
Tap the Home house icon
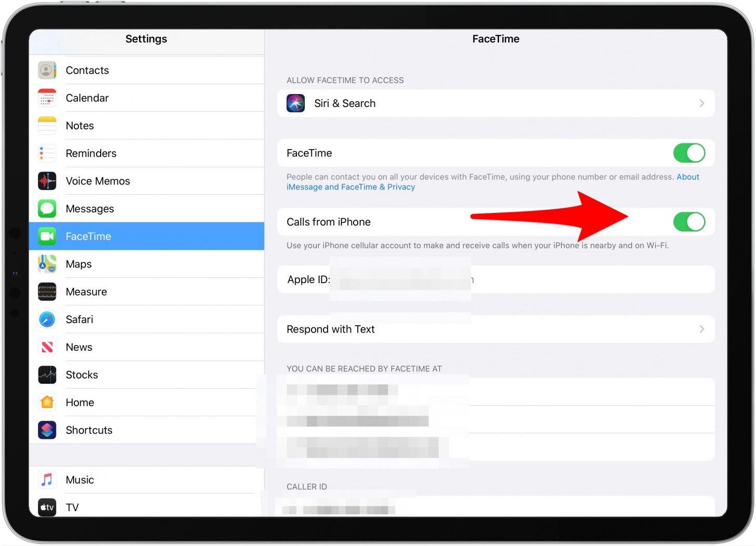[x=47, y=402]
